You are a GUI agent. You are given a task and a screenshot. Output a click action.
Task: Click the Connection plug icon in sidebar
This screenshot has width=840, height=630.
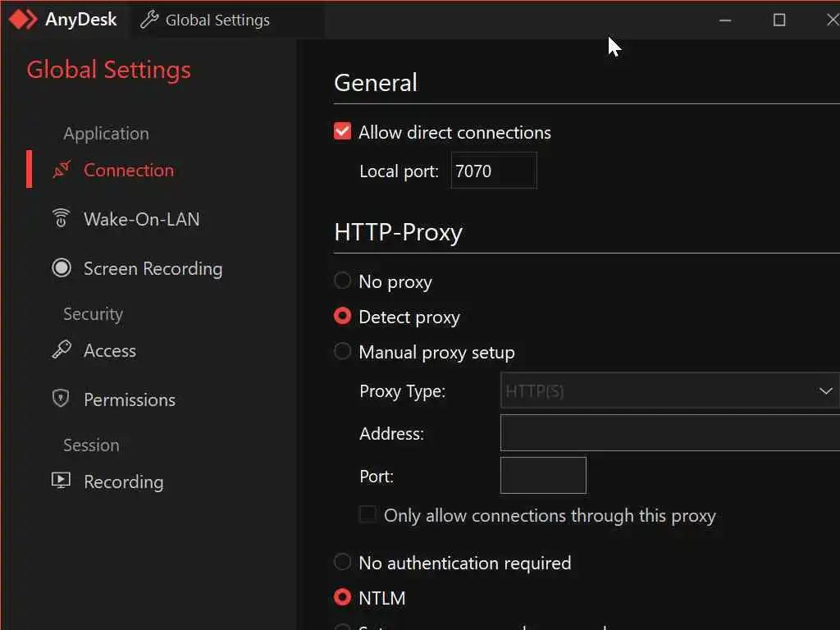pyautogui.click(x=62, y=170)
